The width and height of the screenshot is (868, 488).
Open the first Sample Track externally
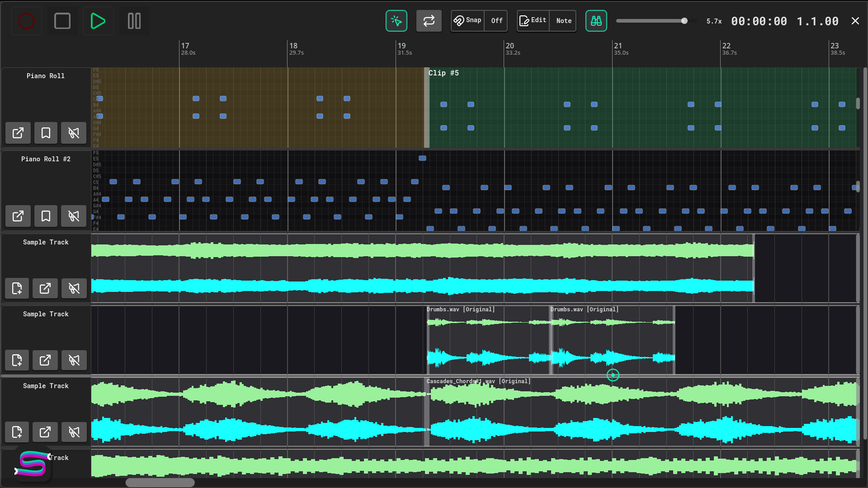[x=45, y=288]
